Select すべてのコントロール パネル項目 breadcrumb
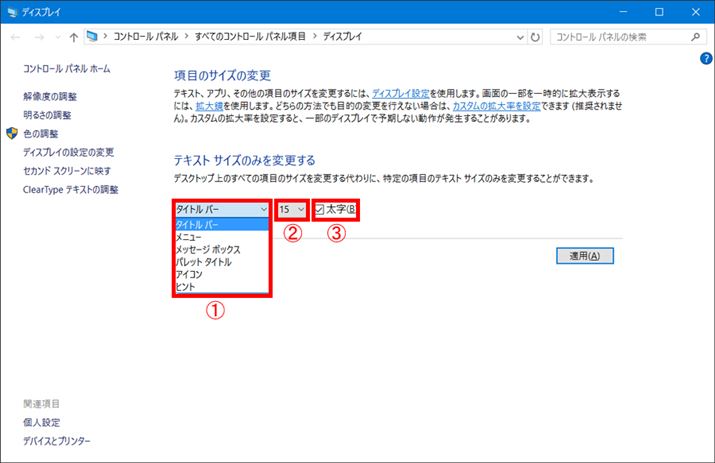This screenshot has height=463, width=715. [x=250, y=36]
